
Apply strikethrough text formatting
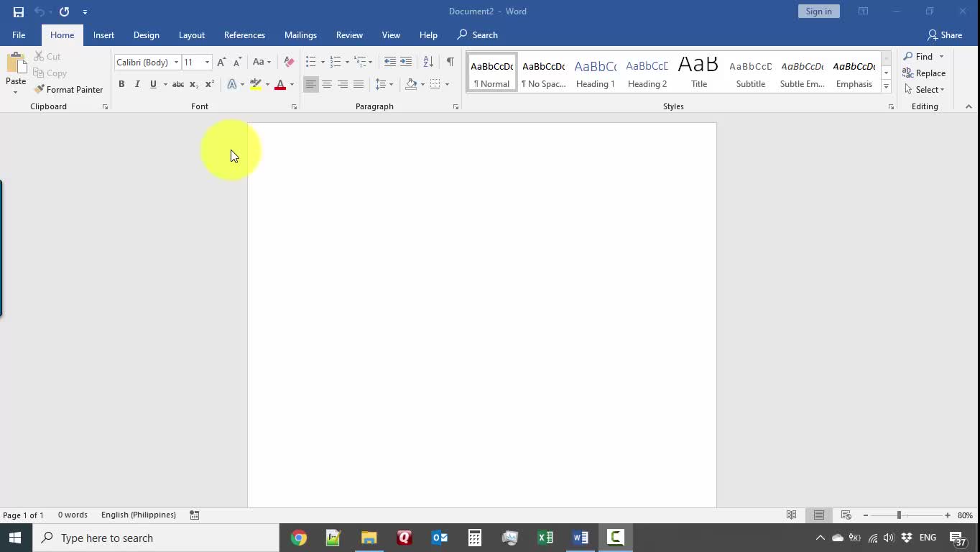[177, 84]
